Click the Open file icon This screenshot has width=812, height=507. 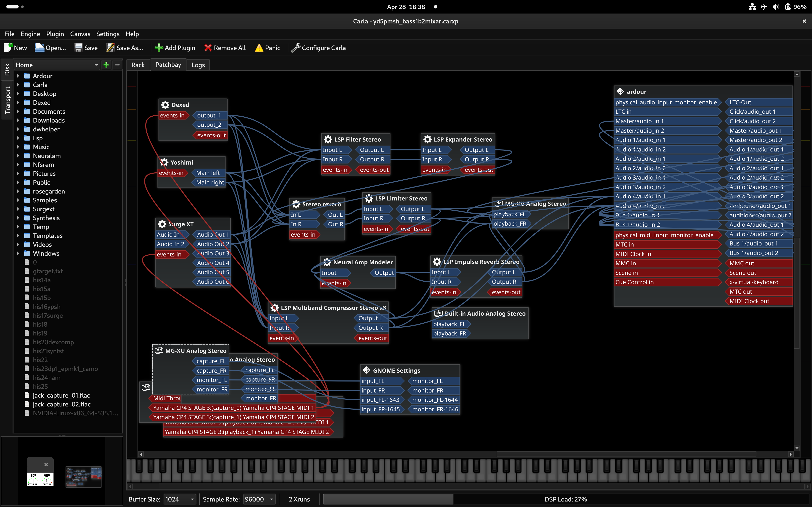pos(40,48)
